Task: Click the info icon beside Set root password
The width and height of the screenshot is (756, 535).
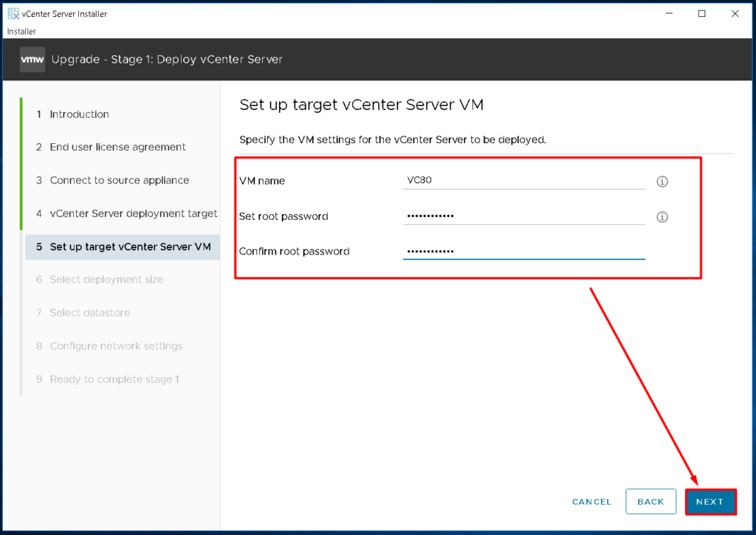Action: point(661,216)
